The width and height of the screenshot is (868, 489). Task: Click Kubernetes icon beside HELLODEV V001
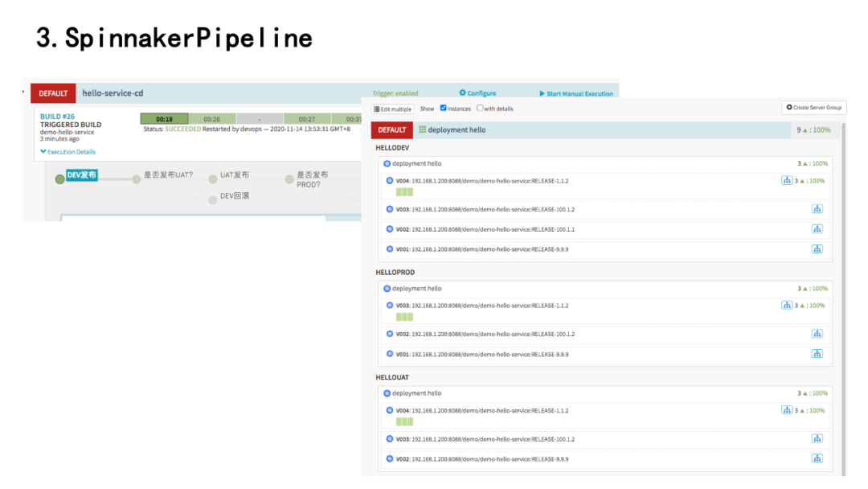[390, 249]
